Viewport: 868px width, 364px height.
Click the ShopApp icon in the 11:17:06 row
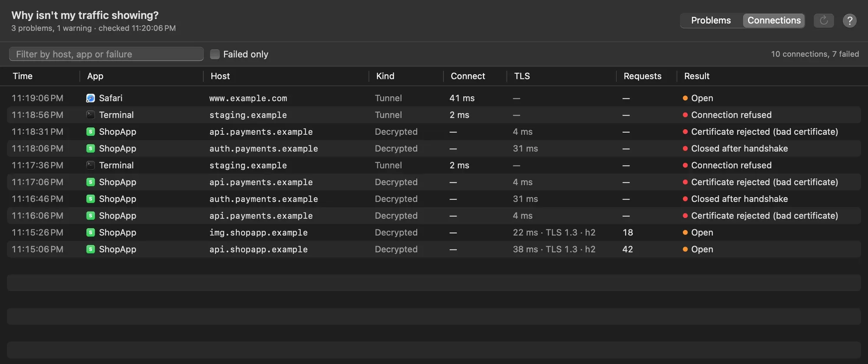[x=90, y=182]
